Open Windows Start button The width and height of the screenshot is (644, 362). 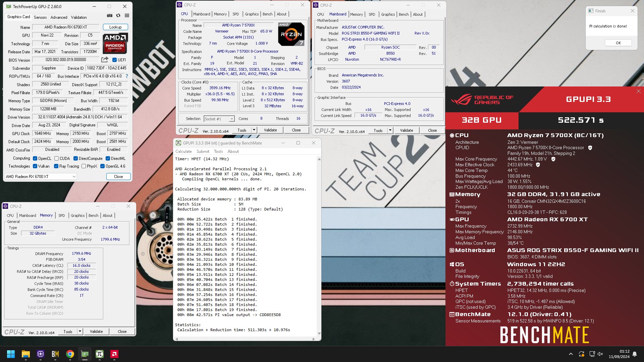click(11, 354)
